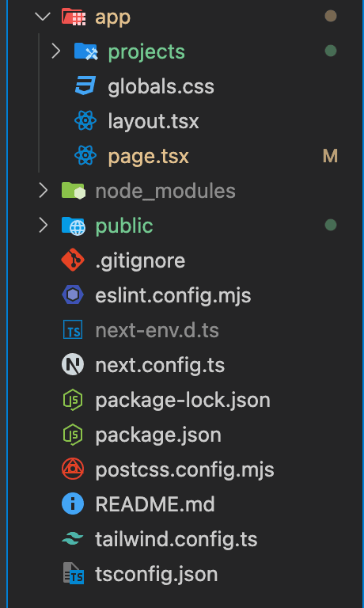Select the node_modules folder label

165,192
